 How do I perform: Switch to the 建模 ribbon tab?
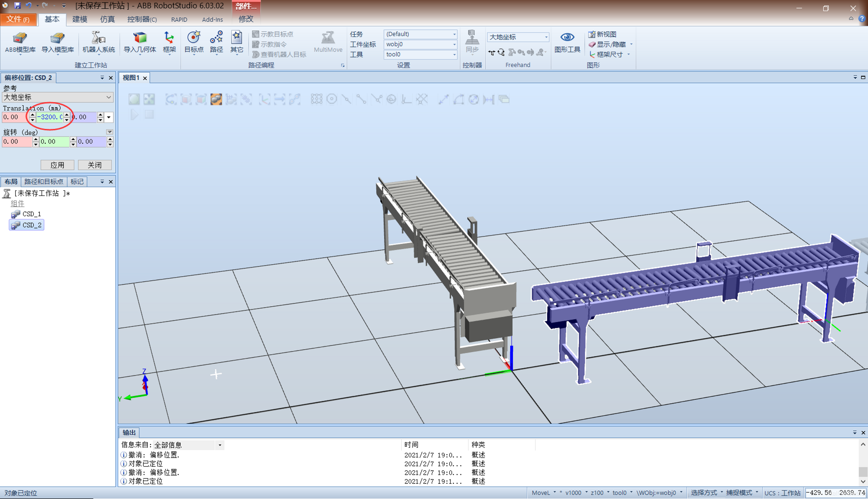coord(79,19)
